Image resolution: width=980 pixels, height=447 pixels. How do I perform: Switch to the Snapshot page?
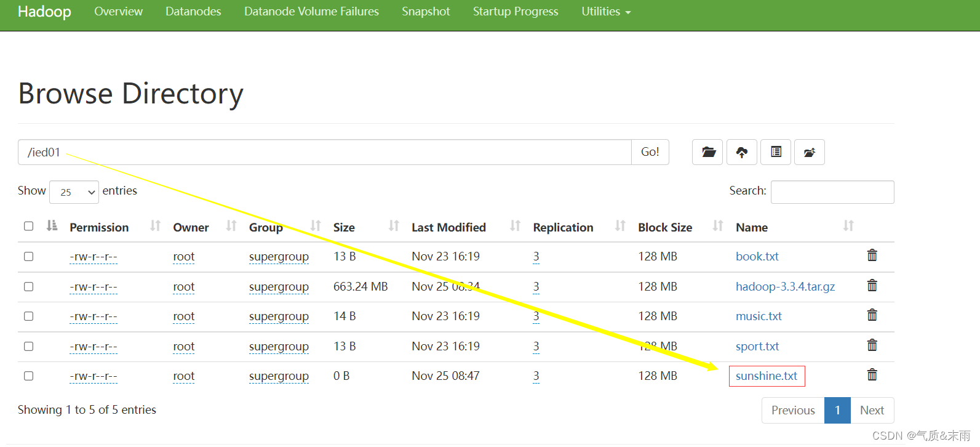click(426, 12)
